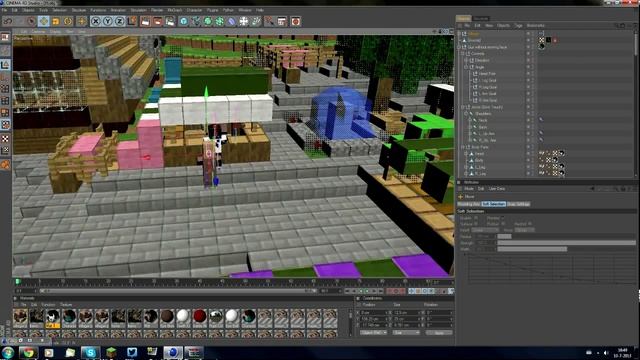
Task: Switch to the Structure tab in Object Manager
Action: (x=481, y=18)
